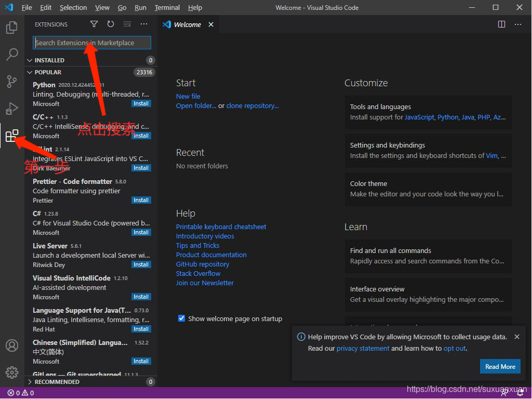The height and width of the screenshot is (399, 532).
Task: Open the Accounts menu icon
Action: 12,345
